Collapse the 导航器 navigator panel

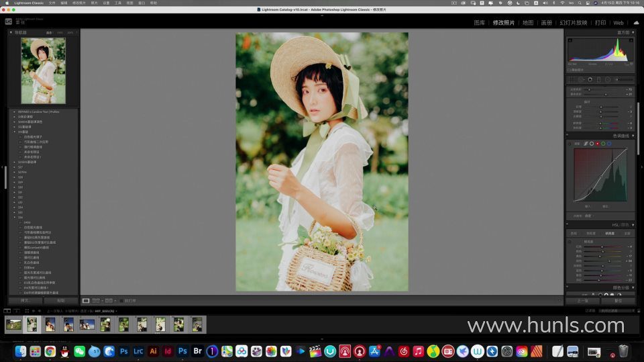tap(11, 32)
